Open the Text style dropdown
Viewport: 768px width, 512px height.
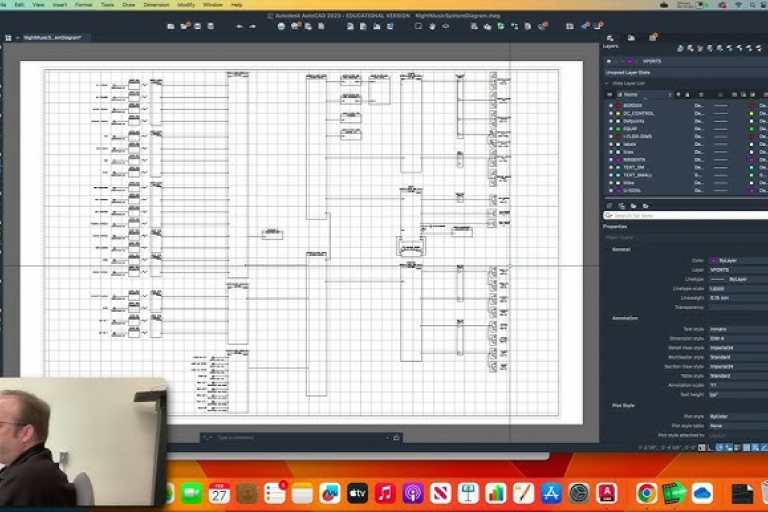click(739, 329)
